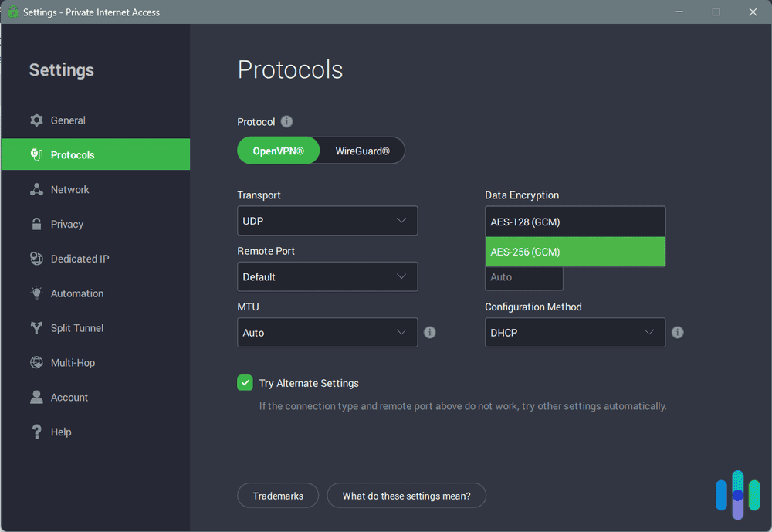Open the Automation settings icon
772x532 pixels.
(36, 293)
